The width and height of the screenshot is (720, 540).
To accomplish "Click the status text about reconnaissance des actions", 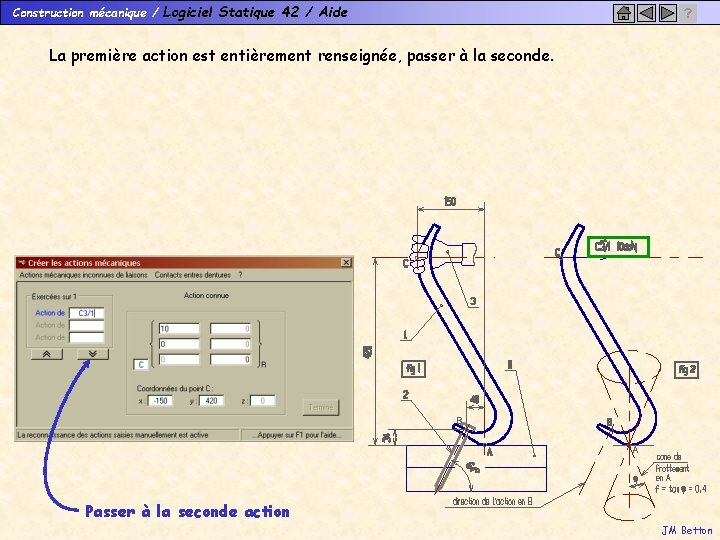I will (x=113, y=435).
